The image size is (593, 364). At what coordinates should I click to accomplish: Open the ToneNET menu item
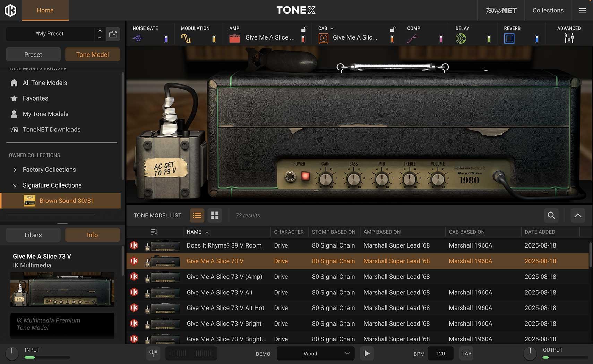pyautogui.click(x=501, y=10)
